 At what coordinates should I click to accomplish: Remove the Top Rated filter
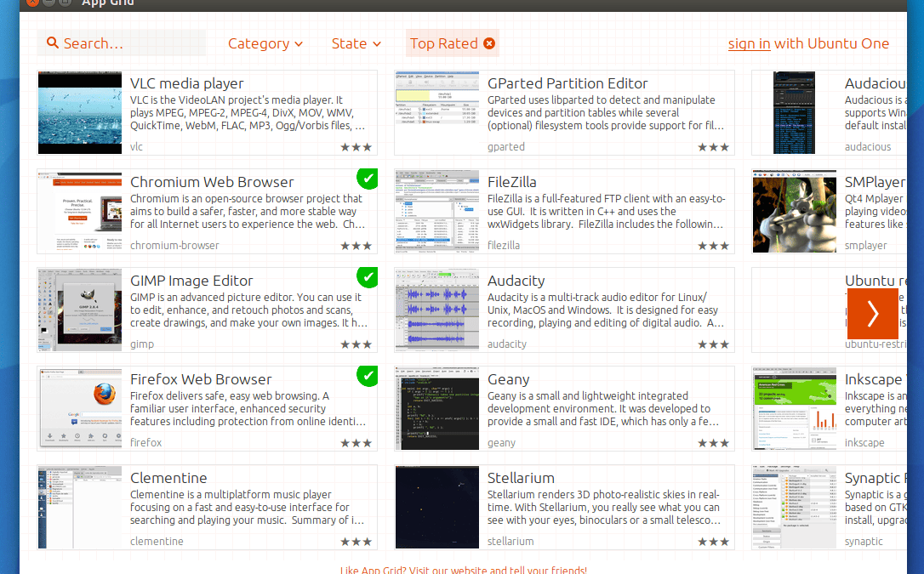coord(489,43)
